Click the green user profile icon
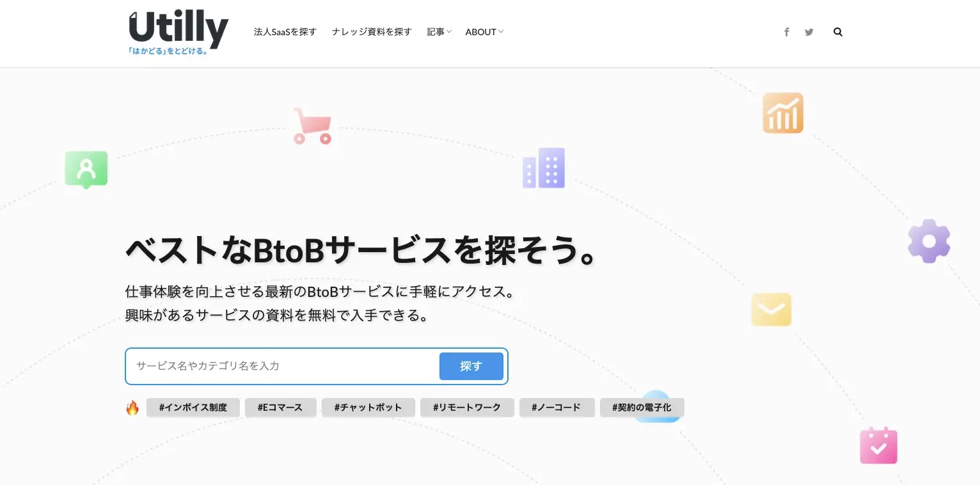 (x=86, y=170)
